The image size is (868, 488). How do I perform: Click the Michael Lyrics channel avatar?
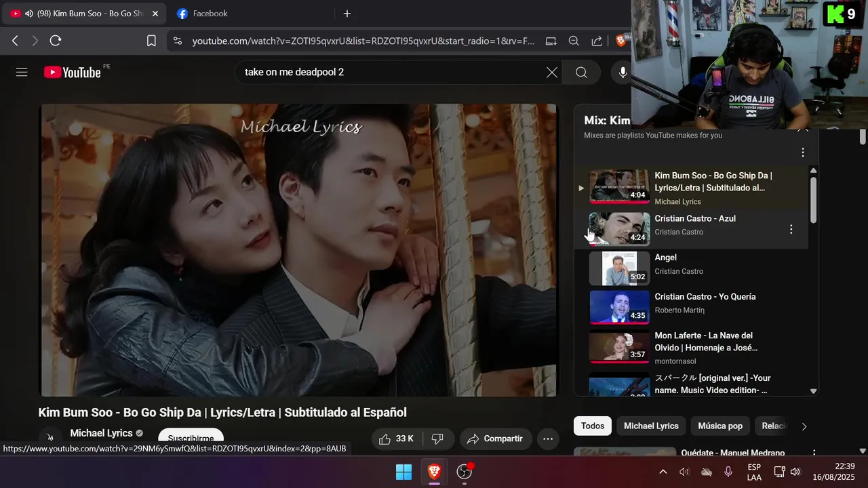pyautogui.click(x=50, y=438)
